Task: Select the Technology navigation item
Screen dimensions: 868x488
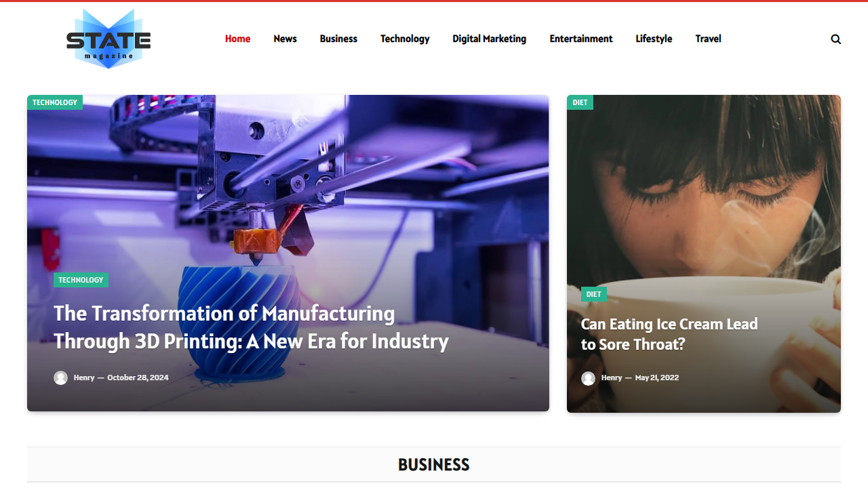Action: coord(405,39)
